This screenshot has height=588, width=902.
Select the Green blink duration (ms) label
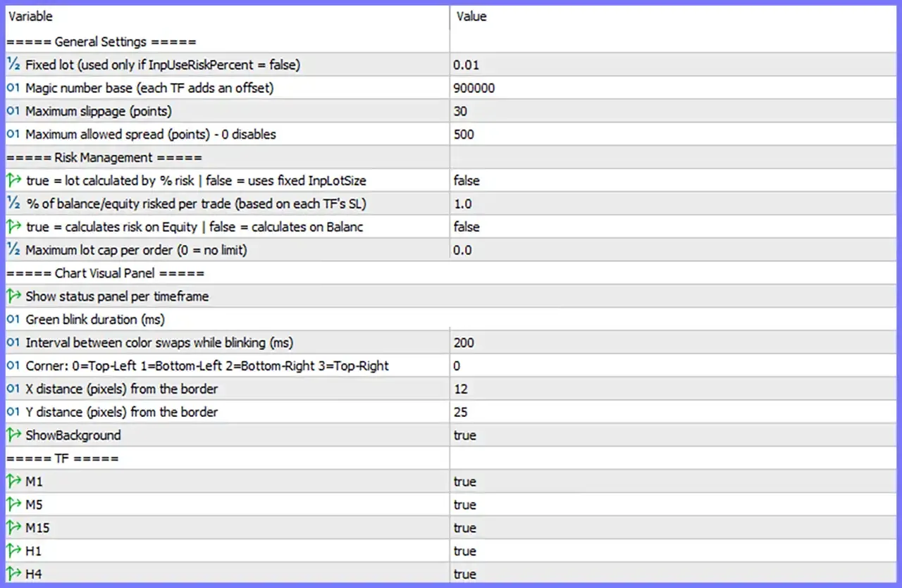tap(95, 320)
